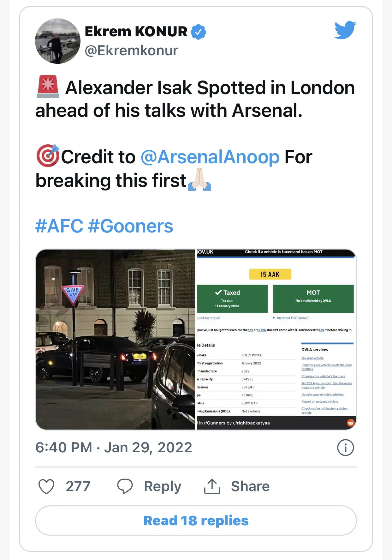
Task: Click the Share text label
Action: pyautogui.click(x=250, y=486)
